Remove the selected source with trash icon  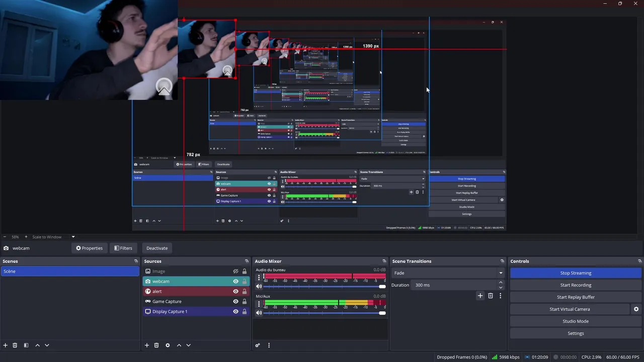pos(156,345)
